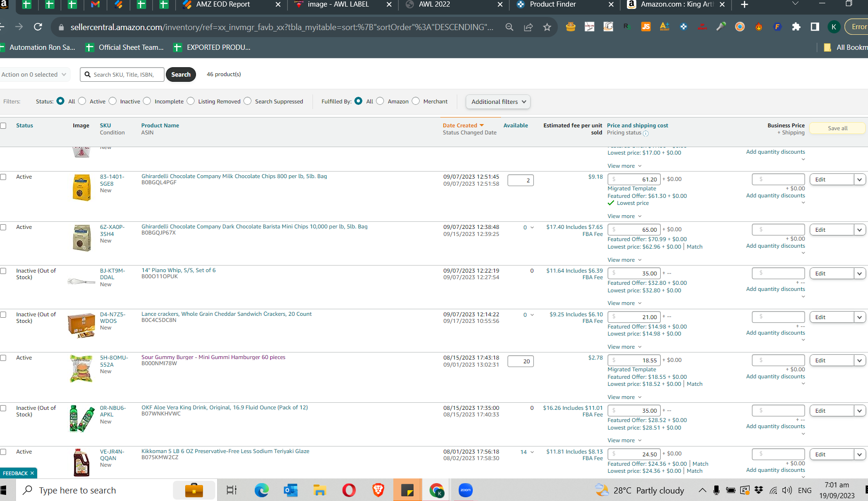
Task: Click Match next to Ghirardelli Dark Chocolate lowest price
Action: [x=695, y=247]
